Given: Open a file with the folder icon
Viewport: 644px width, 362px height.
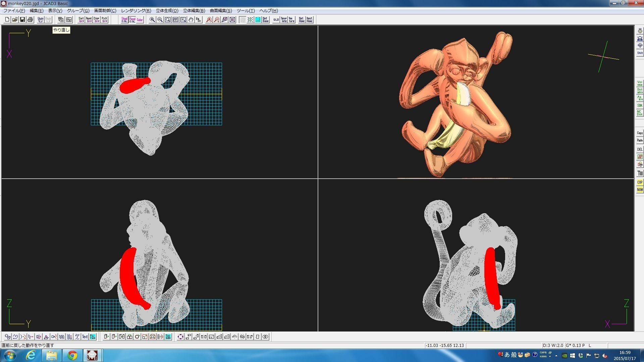Looking at the screenshot, I should tap(15, 20).
